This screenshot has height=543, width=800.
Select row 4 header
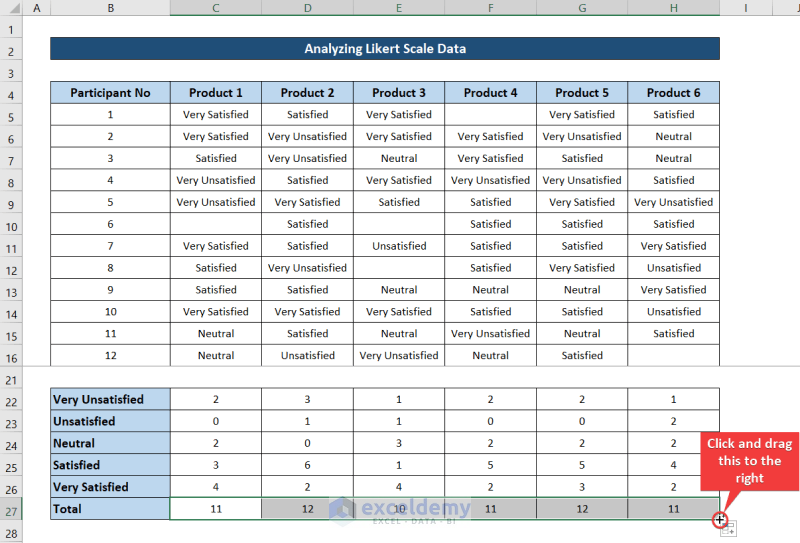coord(11,95)
